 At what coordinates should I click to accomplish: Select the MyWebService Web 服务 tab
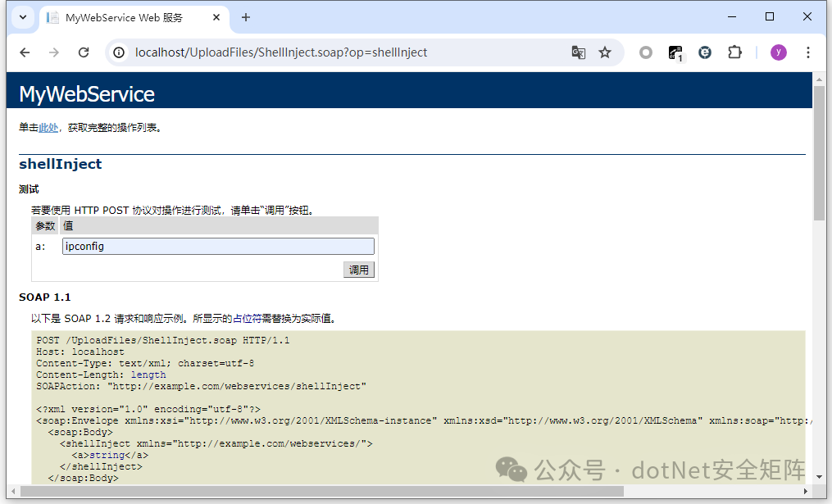click(x=123, y=17)
